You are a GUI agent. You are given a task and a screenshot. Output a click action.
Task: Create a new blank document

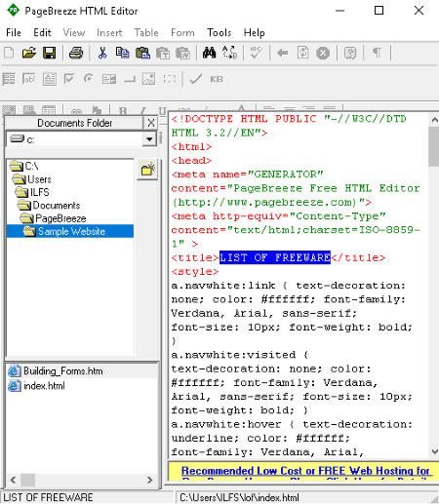pos(10,53)
